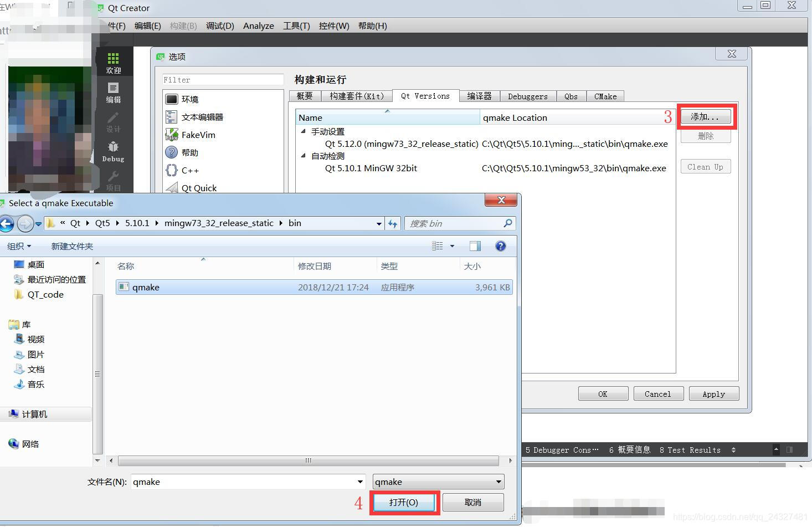This screenshot has width=812, height=527.
Task: Click the back arrow in file dialog
Action: pyautogui.click(x=7, y=223)
